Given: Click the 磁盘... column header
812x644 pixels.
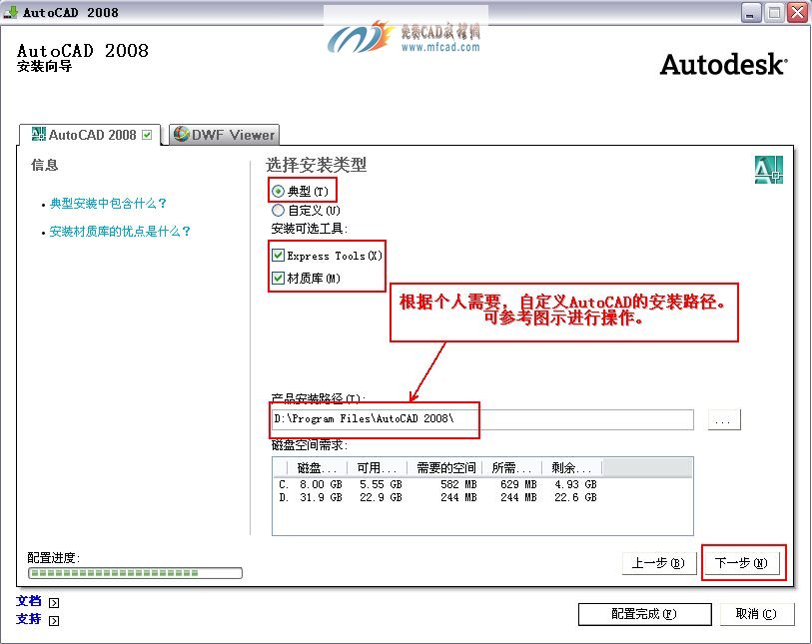Looking at the screenshot, I should pyautogui.click(x=317, y=468).
